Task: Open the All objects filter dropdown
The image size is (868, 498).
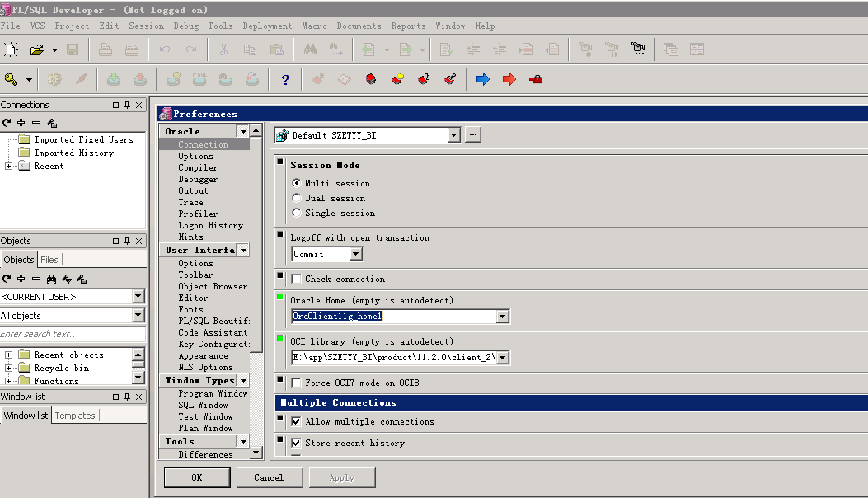Action: [138, 316]
